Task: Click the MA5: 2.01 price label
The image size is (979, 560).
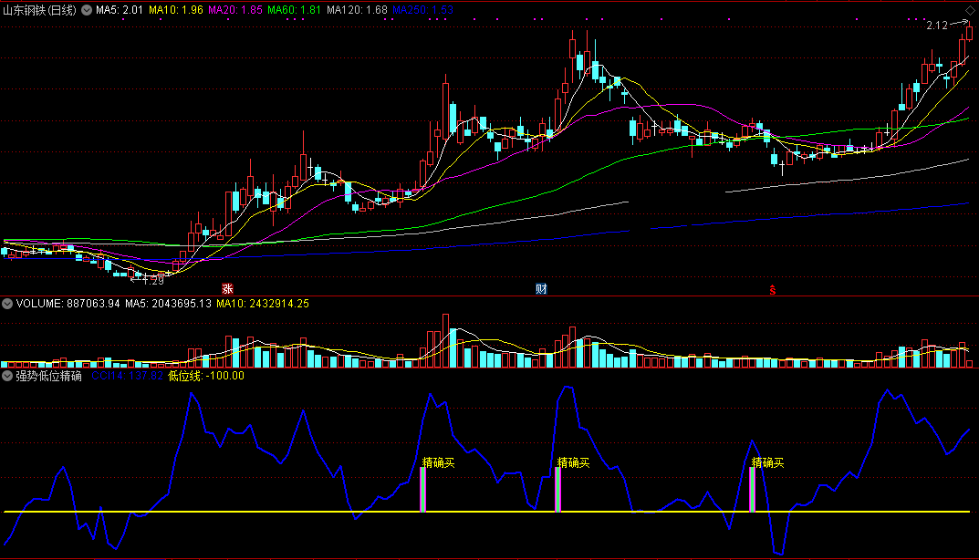Action: click(120, 10)
